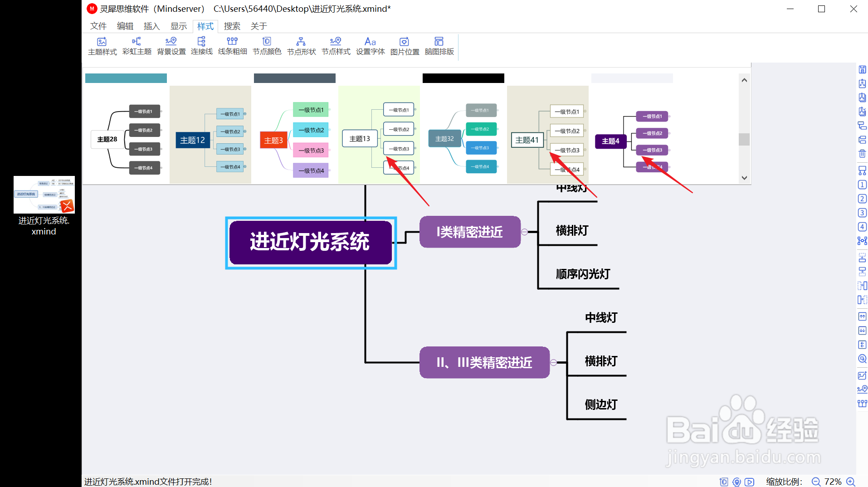This screenshot has height=487, width=868.
Task: Open the 连接线 connector line tool
Action: tap(202, 46)
